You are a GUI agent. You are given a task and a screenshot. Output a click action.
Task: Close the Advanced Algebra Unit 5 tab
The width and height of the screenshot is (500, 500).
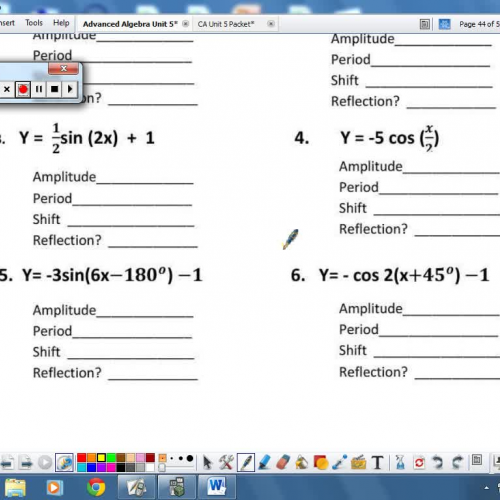pos(186,24)
